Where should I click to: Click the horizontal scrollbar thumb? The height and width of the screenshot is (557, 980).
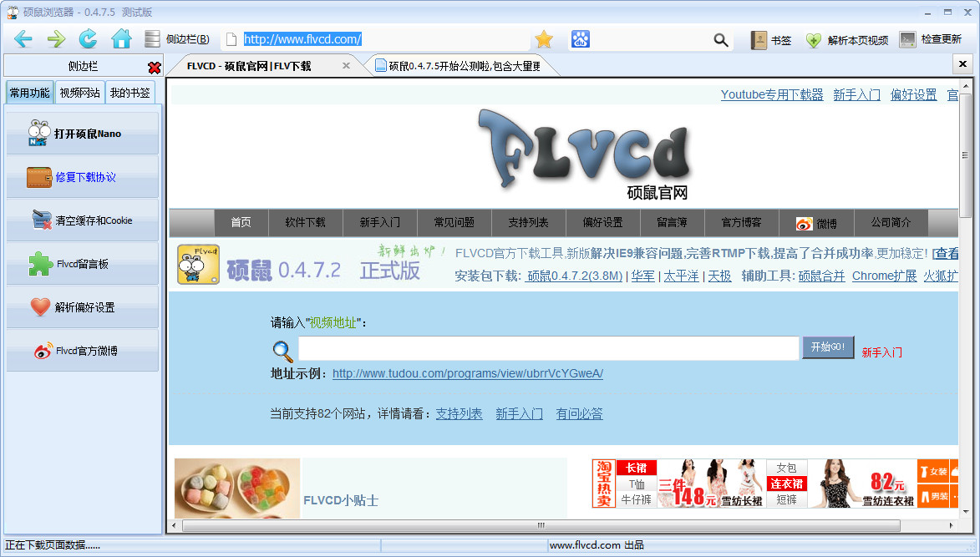[x=541, y=526]
